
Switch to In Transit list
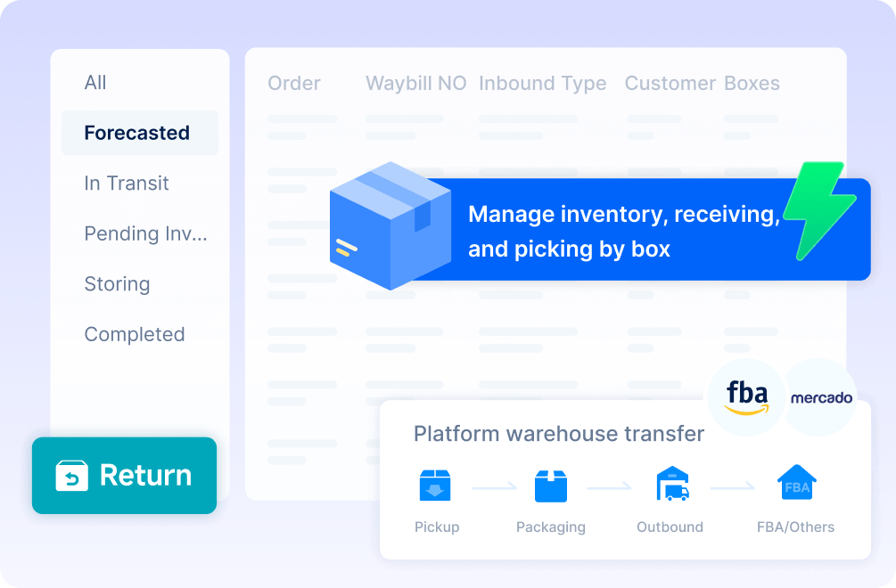click(x=127, y=184)
